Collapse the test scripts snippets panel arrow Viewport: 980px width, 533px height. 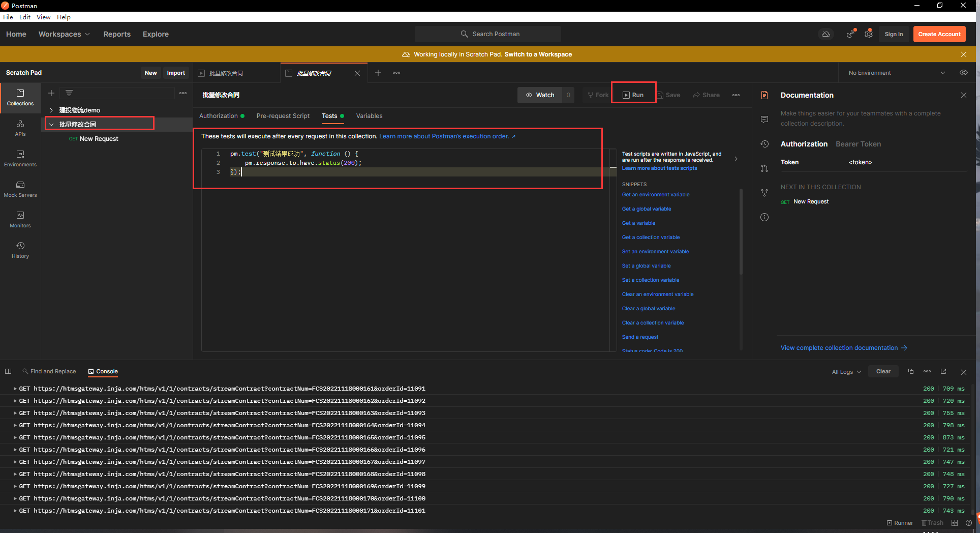point(736,159)
